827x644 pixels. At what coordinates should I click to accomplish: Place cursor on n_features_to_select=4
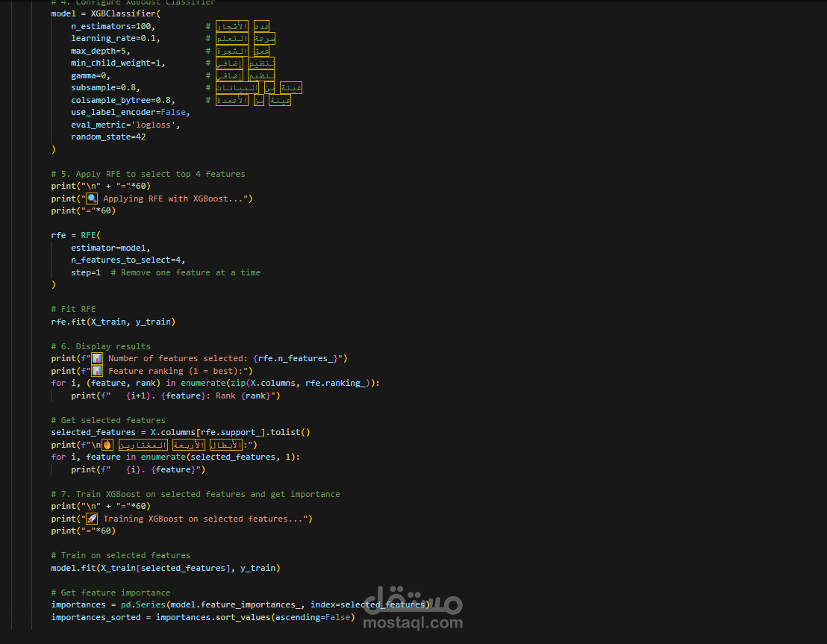click(x=128, y=260)
